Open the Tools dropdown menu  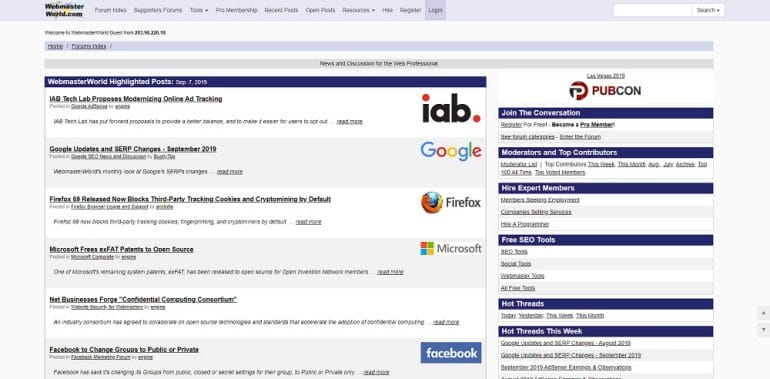199,10
